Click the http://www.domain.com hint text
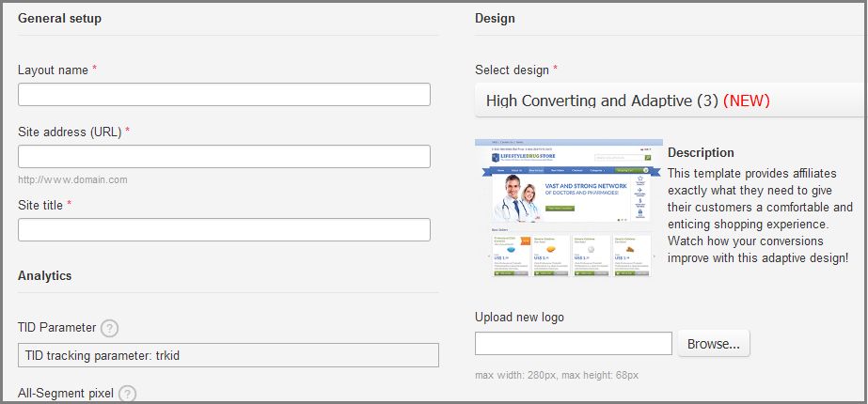Screen dimensions: 868x404 (72, 179)
